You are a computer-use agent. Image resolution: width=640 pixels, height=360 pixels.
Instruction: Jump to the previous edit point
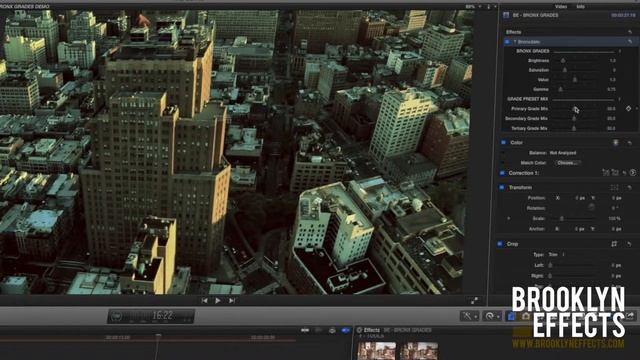tap(204, 301)
